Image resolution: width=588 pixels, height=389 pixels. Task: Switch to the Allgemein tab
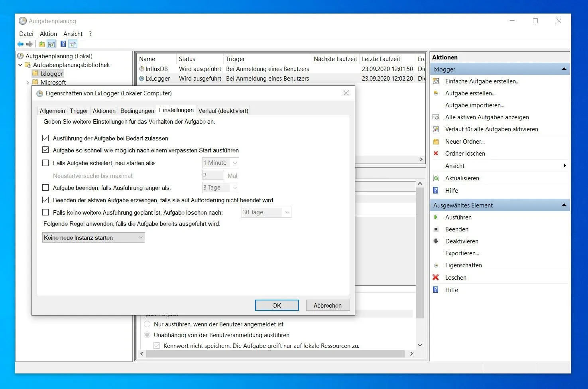[x=52, y=111]
